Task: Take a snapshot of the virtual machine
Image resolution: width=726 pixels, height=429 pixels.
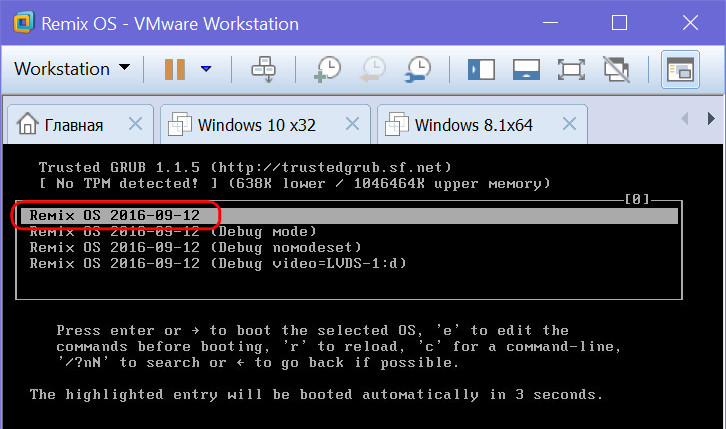Action: pyautogui.click(x=327, y=69)
